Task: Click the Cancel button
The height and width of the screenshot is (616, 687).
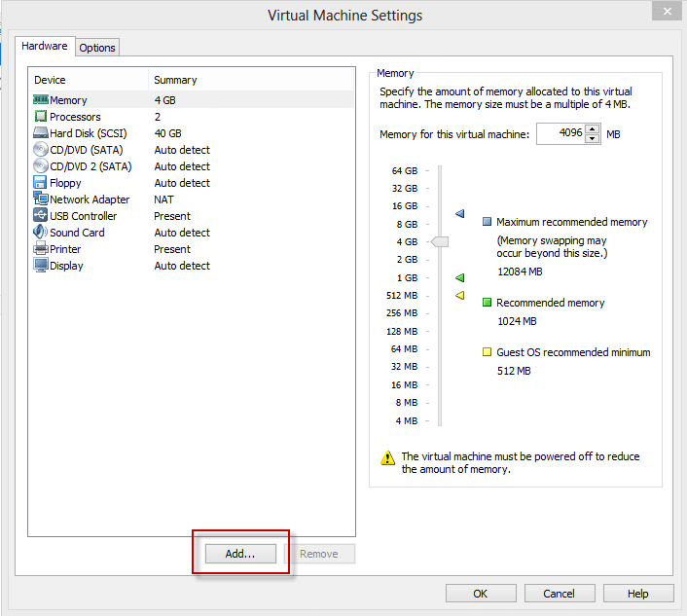Action: [x=559, y=594]
